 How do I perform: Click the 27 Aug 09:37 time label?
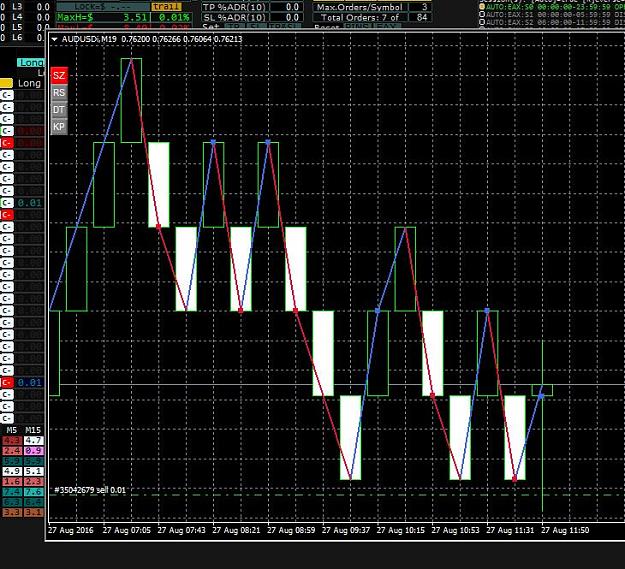(346, 530)
